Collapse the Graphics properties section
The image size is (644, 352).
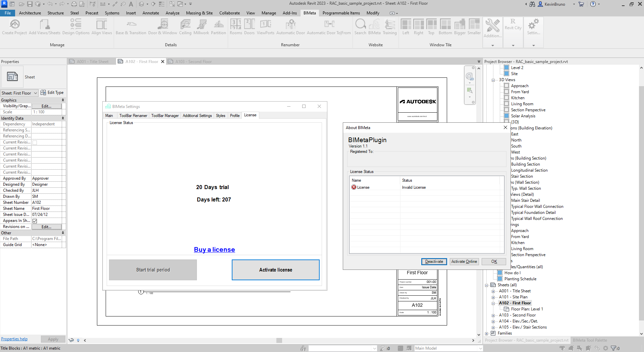pos(63,100)
